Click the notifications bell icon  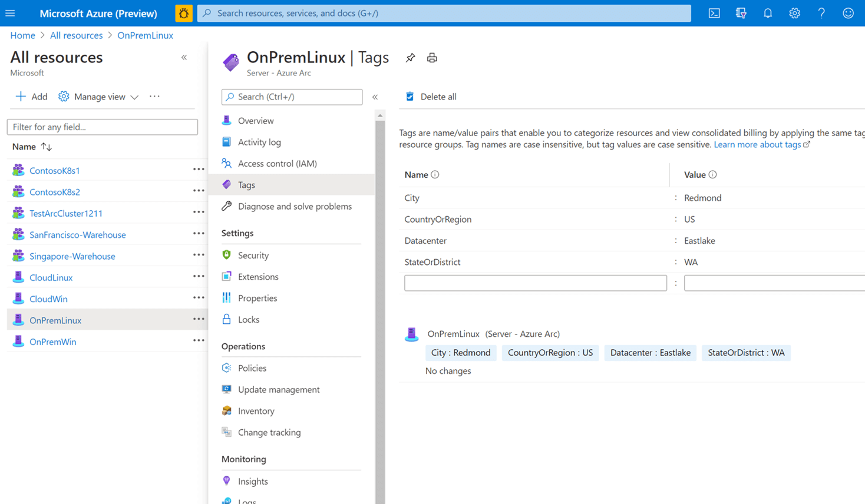[x=768, y=13]
